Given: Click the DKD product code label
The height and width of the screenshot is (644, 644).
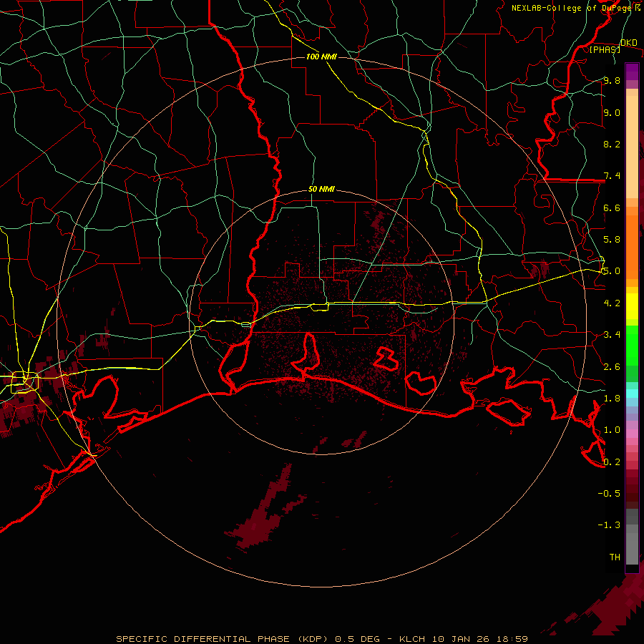Looking at the screenshot, I should click(x=629, y=43).
